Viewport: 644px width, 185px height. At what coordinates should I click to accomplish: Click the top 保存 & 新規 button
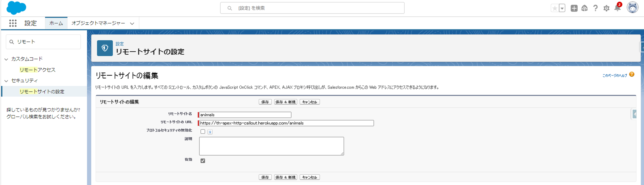tap(285, 102)
